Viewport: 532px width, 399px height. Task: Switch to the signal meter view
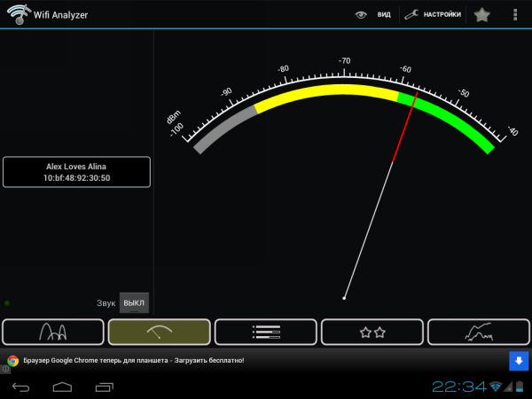pyautogui.click(x=159, y=332)
